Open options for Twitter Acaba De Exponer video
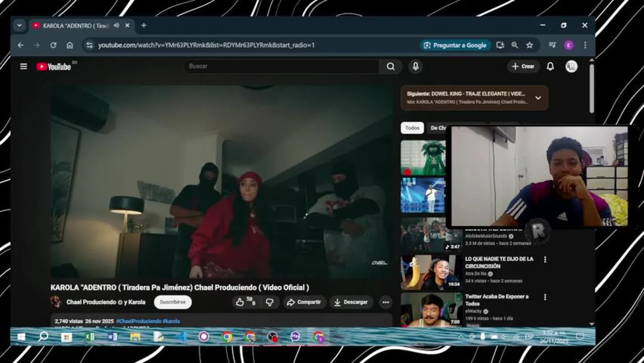 [x=545, y=297]
